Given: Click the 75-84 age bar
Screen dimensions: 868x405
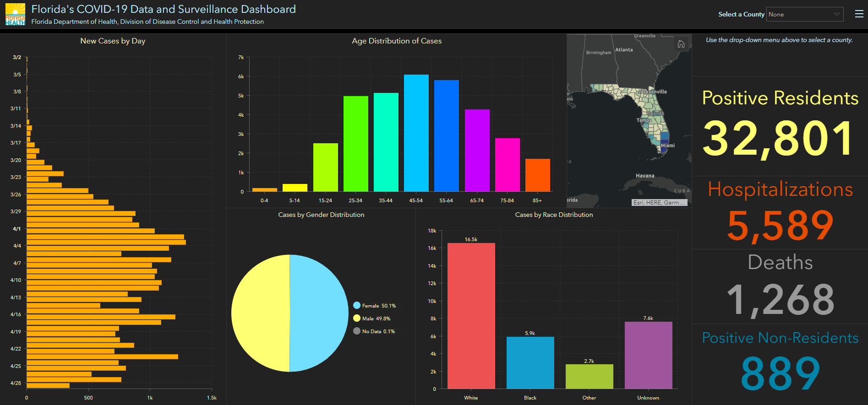Looking at the screenshot, I should [x=507, y=165].
